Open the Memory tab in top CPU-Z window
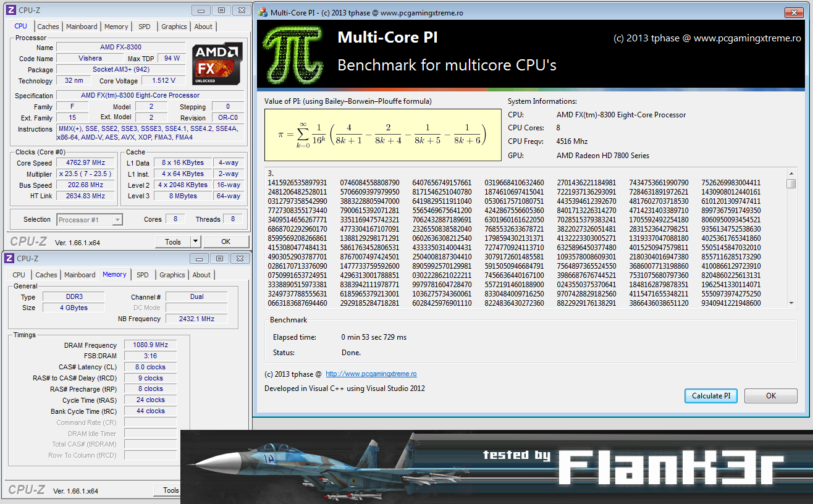The image size is (813, 504). point(116,27)
